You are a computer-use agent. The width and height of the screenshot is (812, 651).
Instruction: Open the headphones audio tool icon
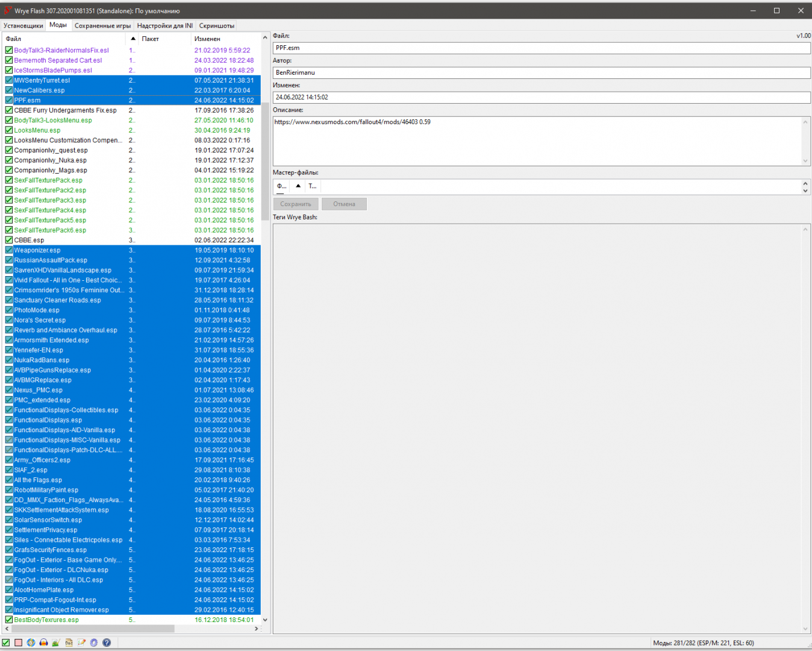pos(43,643)
